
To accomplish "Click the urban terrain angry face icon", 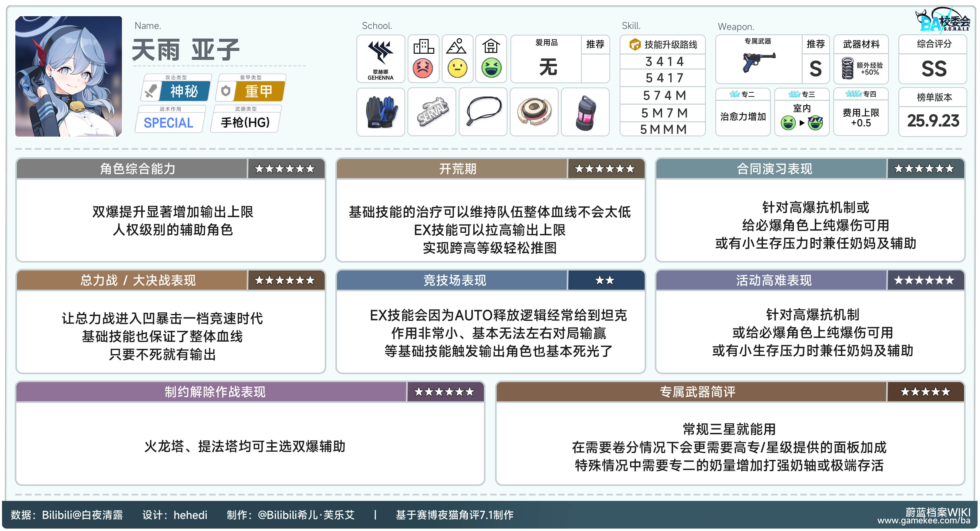I will point(423,68).
